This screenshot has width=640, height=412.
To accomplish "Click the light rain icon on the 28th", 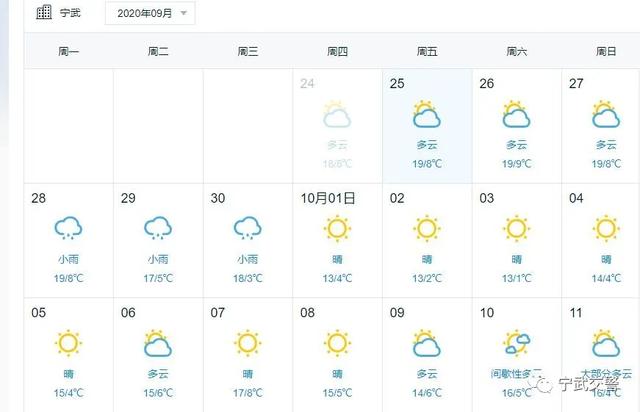I will click(68, 228).
